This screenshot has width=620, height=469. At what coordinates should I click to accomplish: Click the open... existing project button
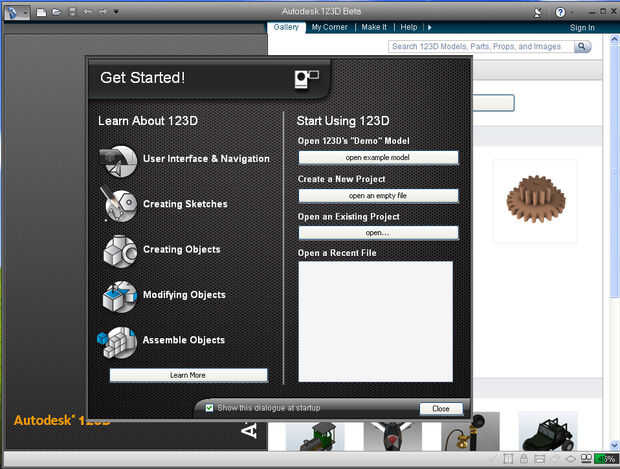tap(378, 233)
